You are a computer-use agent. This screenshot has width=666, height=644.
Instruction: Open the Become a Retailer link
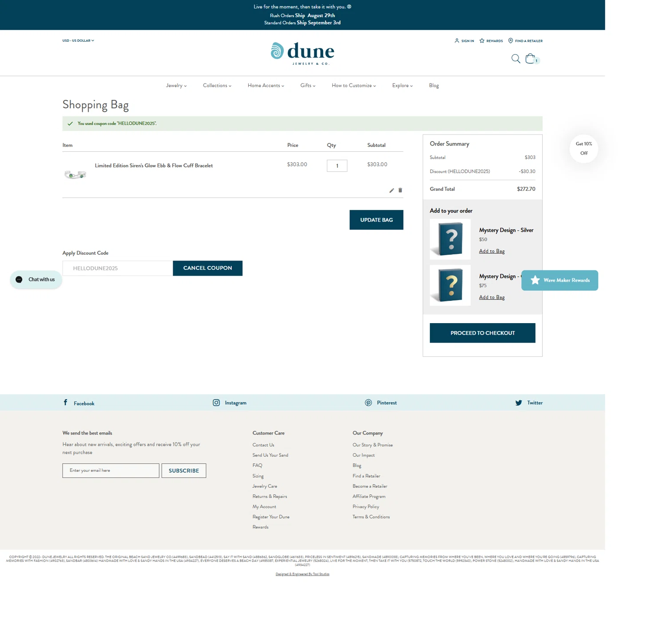coord(370,486)
